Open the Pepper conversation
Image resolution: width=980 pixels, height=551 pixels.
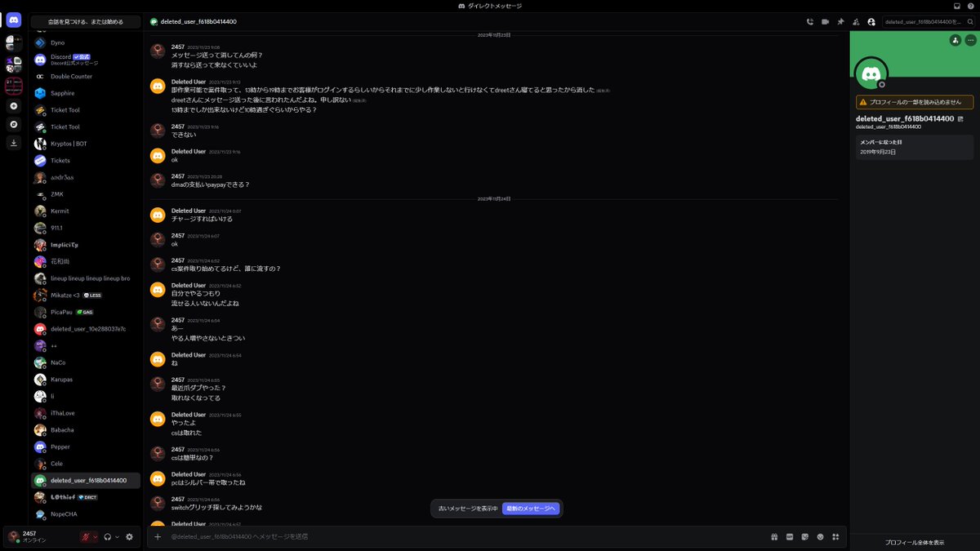[x=86, y=447]
